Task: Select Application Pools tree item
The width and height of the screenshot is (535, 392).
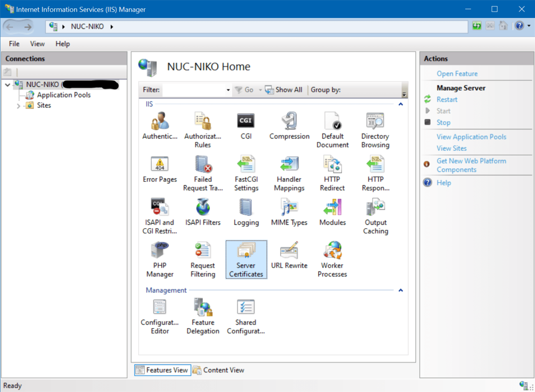Action: (64, 95)
